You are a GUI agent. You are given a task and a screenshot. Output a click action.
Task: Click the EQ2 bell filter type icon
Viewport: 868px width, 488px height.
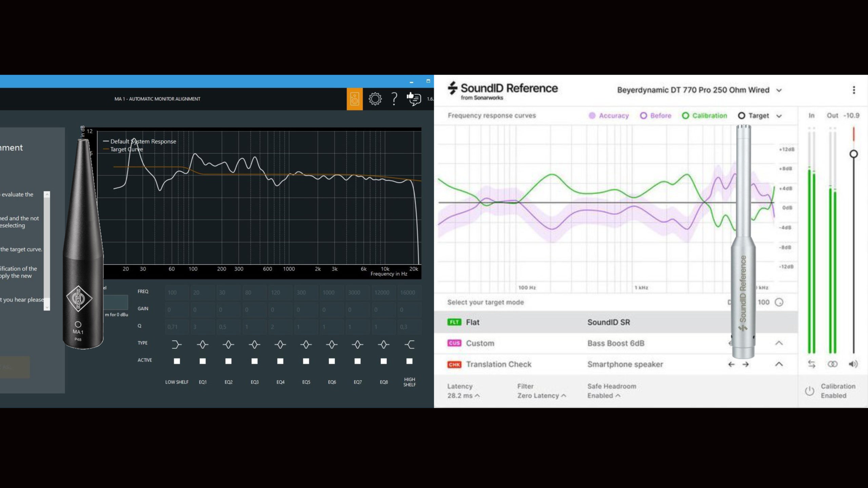click(229, 345)
